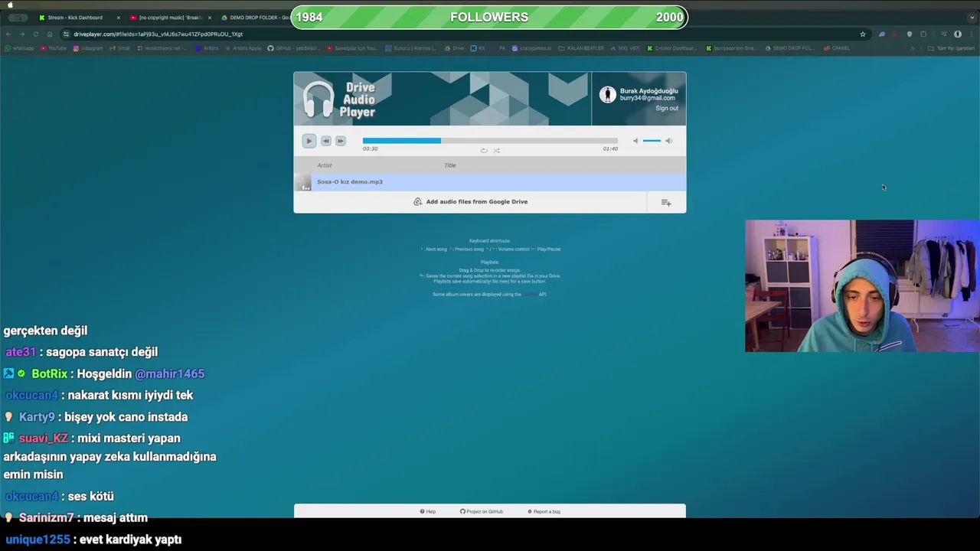Seek within the song progress bar
Image resolution: width=980 pixels, height=551 pixels.
tap(490, 141)
